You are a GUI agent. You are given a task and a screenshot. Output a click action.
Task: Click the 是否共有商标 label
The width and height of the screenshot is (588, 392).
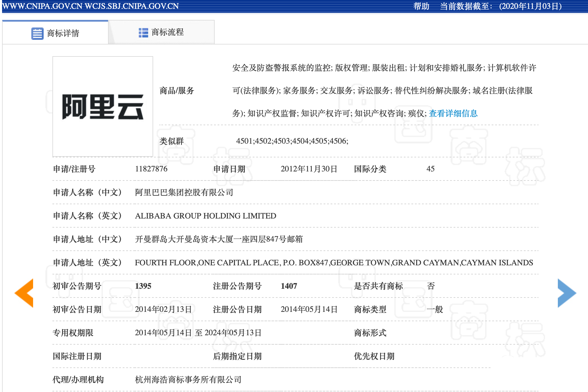click(378, 286)
